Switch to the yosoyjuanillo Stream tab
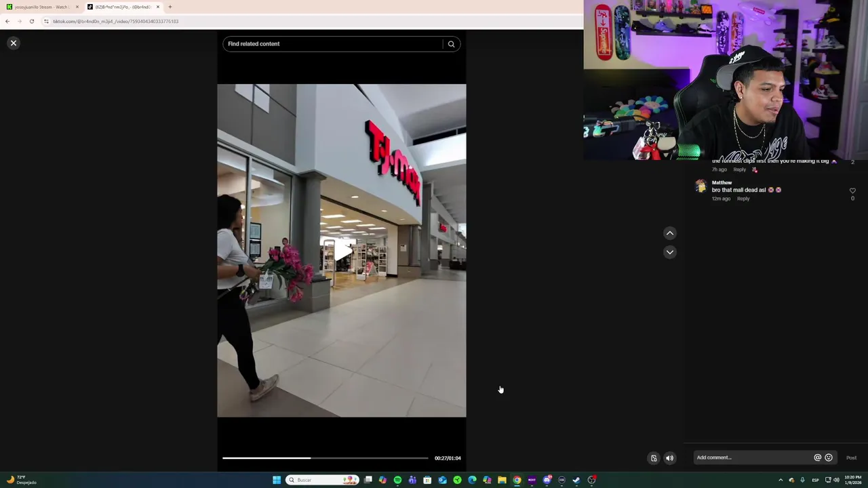The width and height of the screenshot is (868, 488). (41, 7)
